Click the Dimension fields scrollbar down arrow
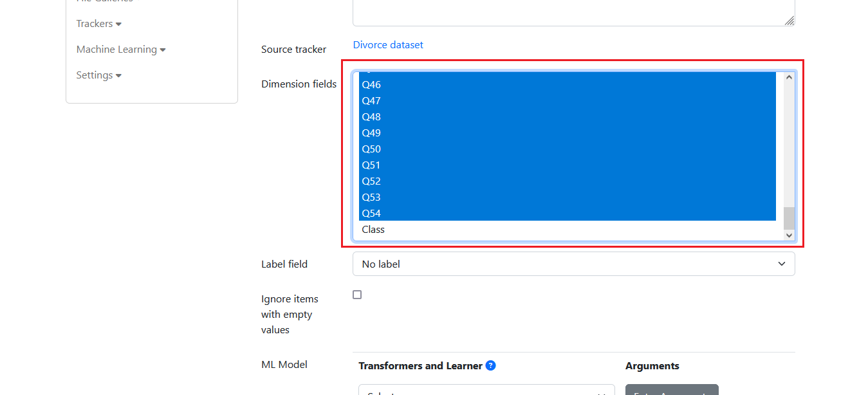This screenshot has width=868, height=395. [x=790, y=235]
